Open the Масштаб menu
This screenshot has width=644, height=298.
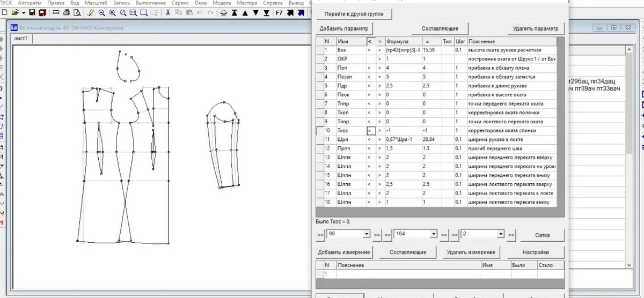click(96, 3)
